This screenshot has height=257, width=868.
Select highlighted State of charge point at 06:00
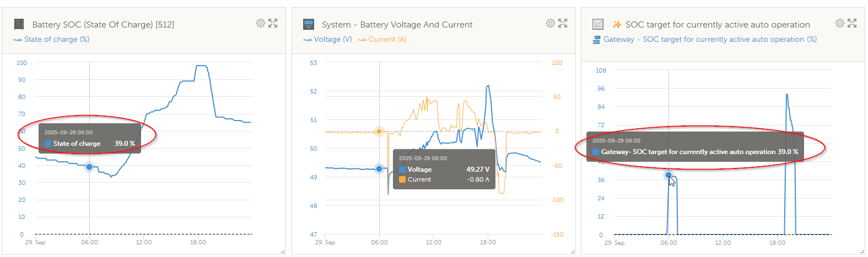click(x=89, y=167)
